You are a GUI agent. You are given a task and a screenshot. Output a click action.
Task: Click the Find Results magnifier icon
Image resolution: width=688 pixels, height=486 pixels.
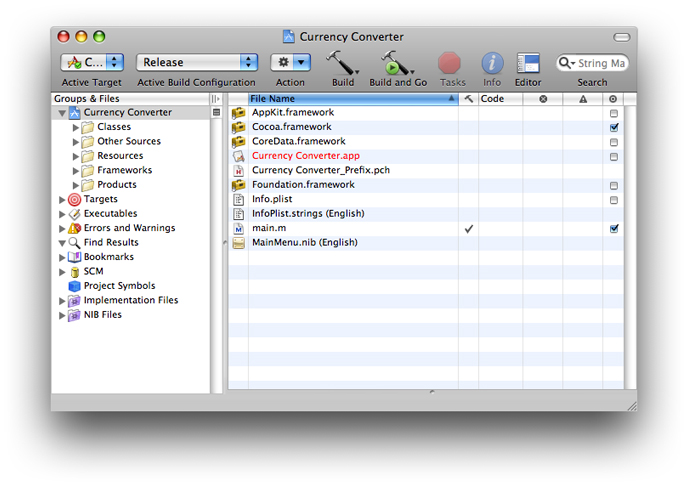point(75,243)
